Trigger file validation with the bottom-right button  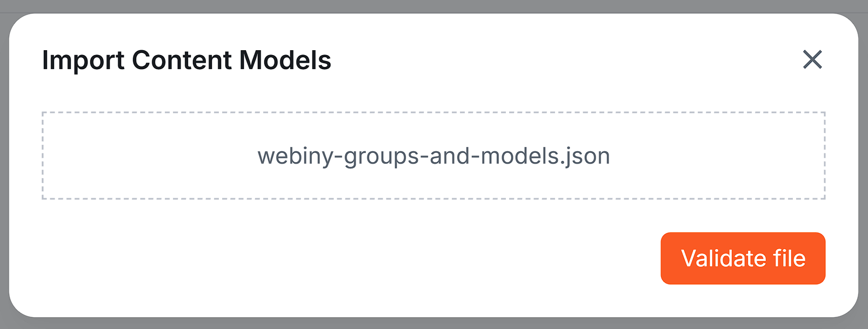(743, 258)
